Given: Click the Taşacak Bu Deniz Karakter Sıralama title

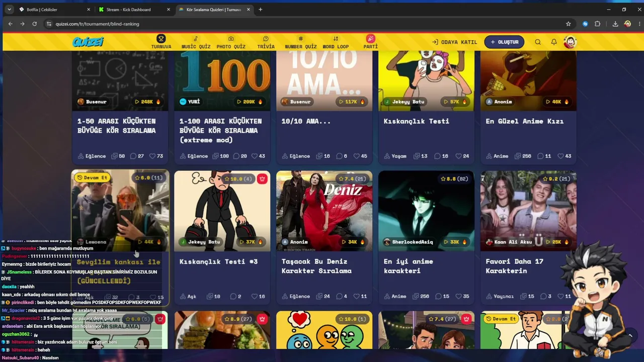Looking at the screenshot, I should coord(316,266).
